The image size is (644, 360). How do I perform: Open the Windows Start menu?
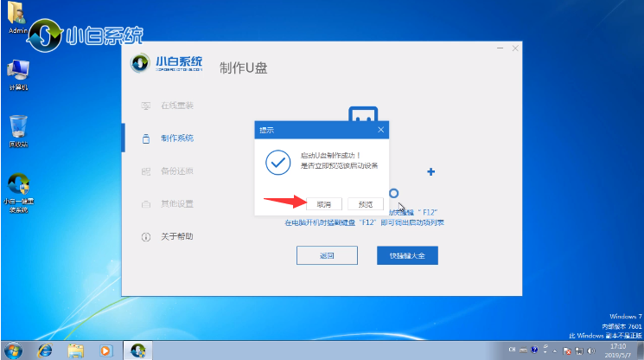click(13, 350)
